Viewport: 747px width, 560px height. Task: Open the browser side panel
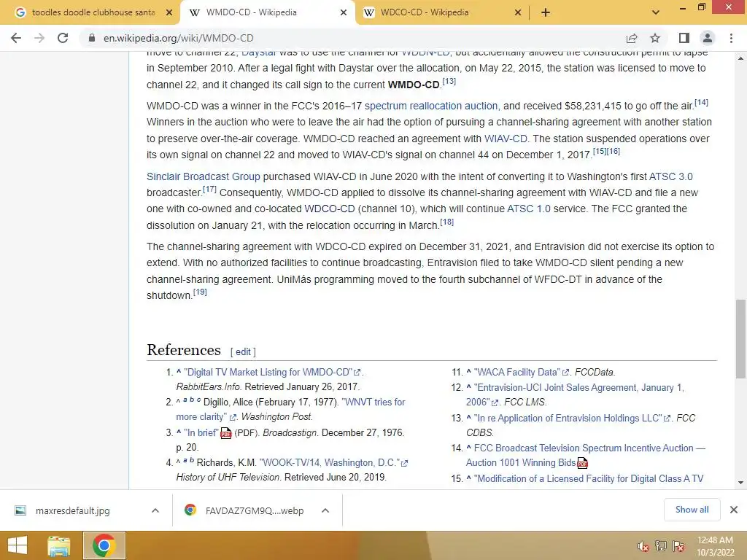pyautogui.click(x=684, y=38)
